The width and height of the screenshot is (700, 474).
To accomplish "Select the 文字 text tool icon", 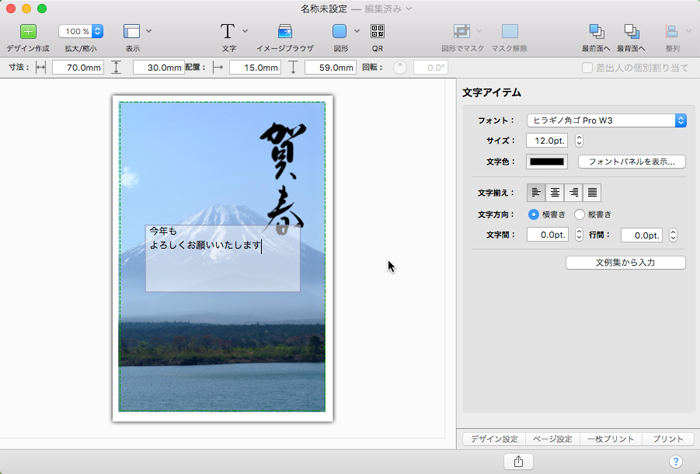I will tap(228, 31).
